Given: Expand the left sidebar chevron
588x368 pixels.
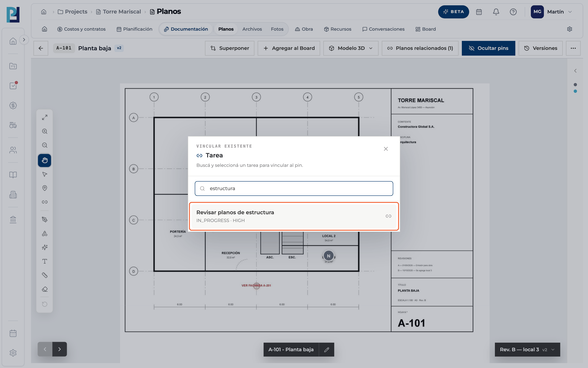Looking at the screenshot, I should coord(24,40).
